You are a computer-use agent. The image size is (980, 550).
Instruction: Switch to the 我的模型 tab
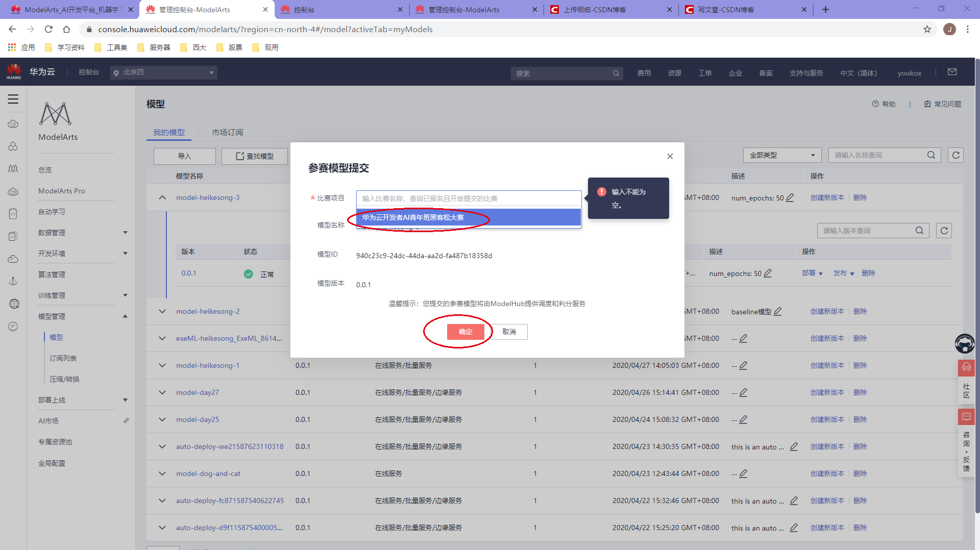point(169,132)
